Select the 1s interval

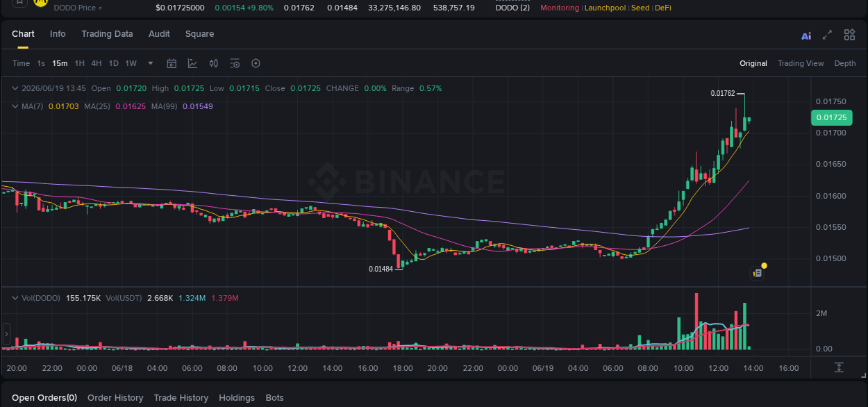41,63
